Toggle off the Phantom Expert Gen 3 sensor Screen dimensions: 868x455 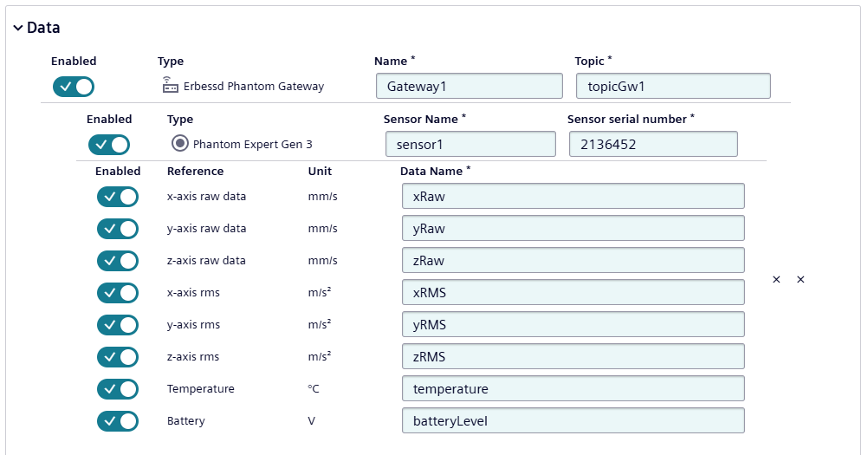point(109,145)
